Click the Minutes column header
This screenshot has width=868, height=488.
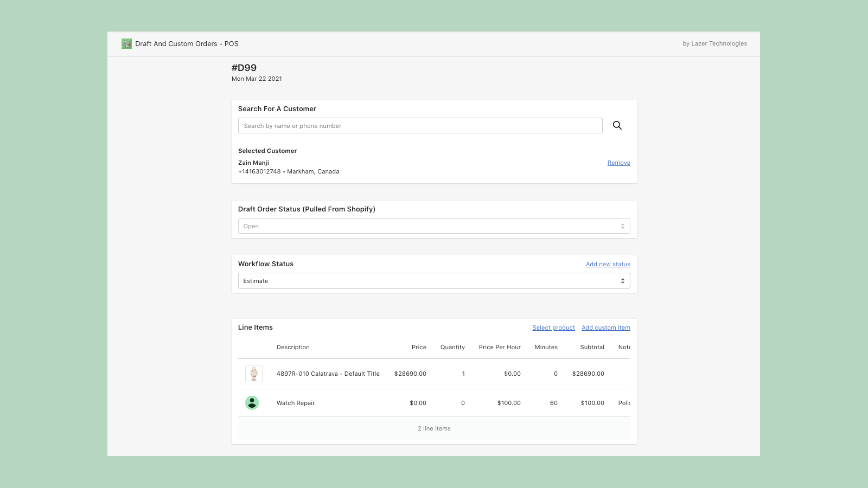pos(546,347)
